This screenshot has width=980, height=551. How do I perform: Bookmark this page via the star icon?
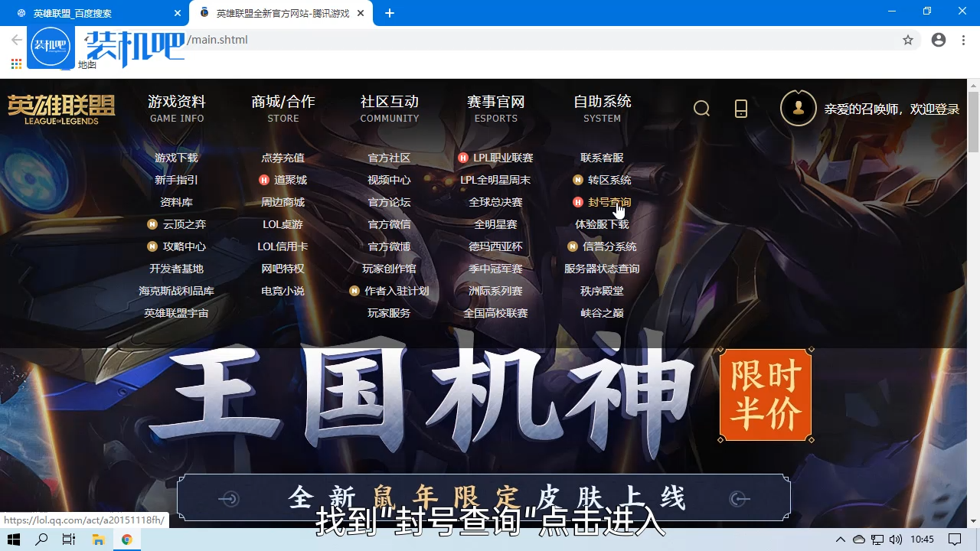click(908, 39)
